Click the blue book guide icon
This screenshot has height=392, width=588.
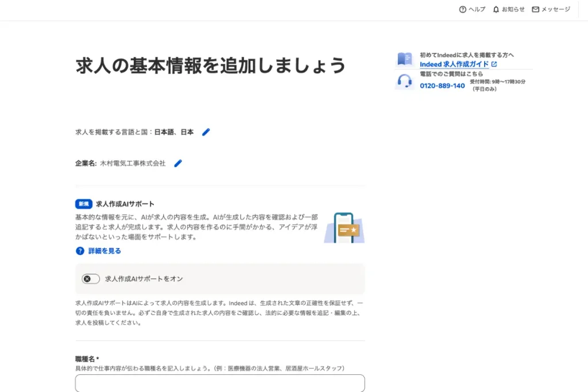(x=405, y=59)
